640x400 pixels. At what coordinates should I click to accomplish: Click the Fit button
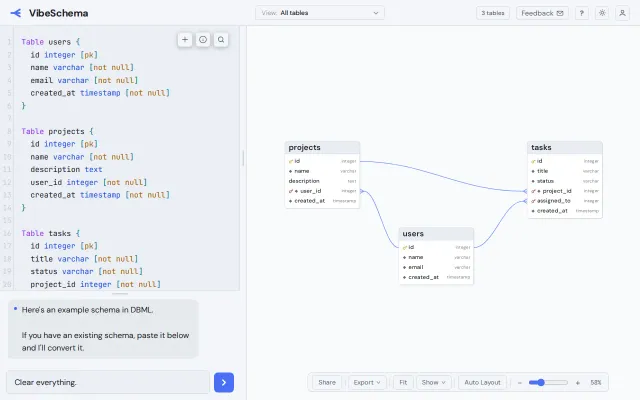click(403, 382)
